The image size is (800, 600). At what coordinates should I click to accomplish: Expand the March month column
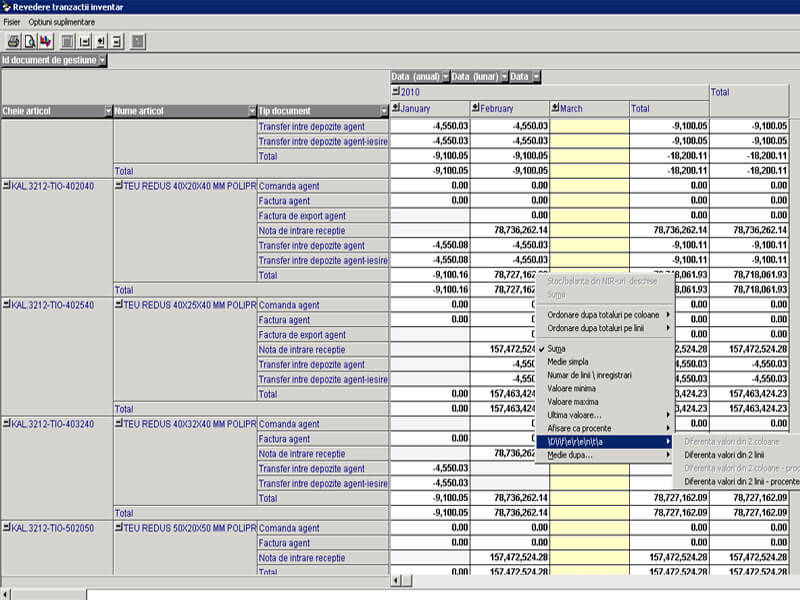tap(555, 108)
